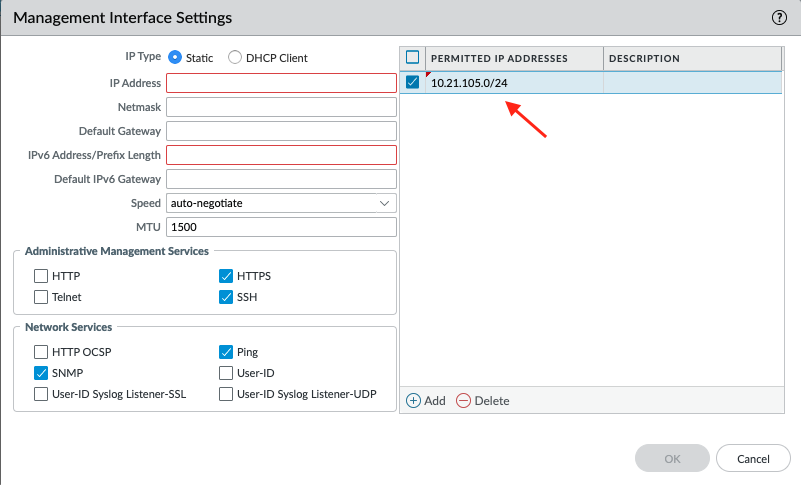Toggle the Ping network service checkbox
This screenshot has width=801, height=485.
[x=226, y=352]
